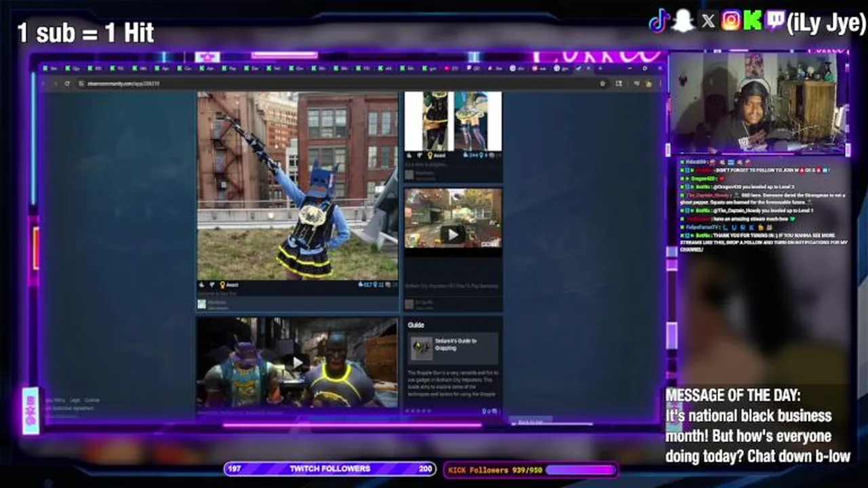Open the costume collage image thumbnail
The height and width of the screenshot is (488, 868).
pos(453,121)
